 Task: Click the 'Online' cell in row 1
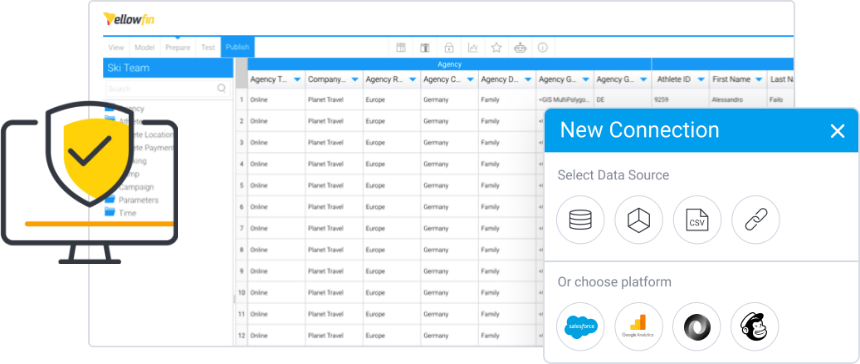[276, 100]
